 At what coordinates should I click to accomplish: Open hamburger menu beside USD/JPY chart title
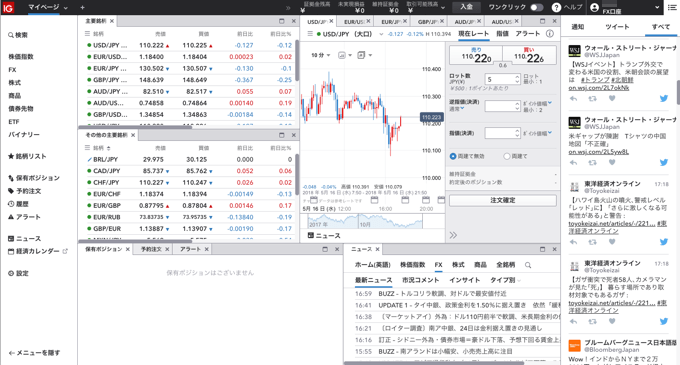pyautogui.click(x=310, y=34)
